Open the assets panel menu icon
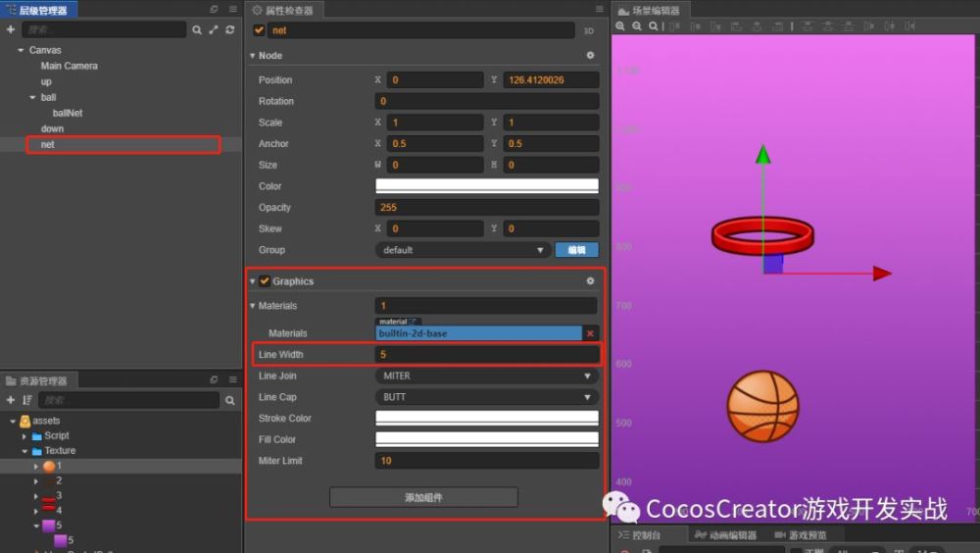Image resolution: width=980 pixels, height=553 pixels. (x=232, y=379)
